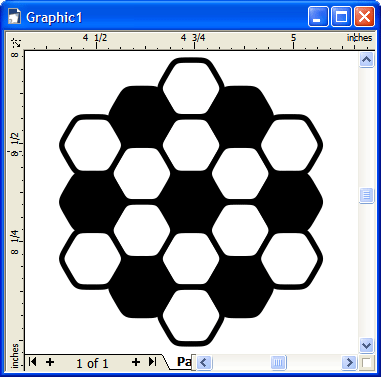Click the "1 of 1" page counter
Image resolution: width=381 pixels, height=377 pixels.
pos(92,363)
